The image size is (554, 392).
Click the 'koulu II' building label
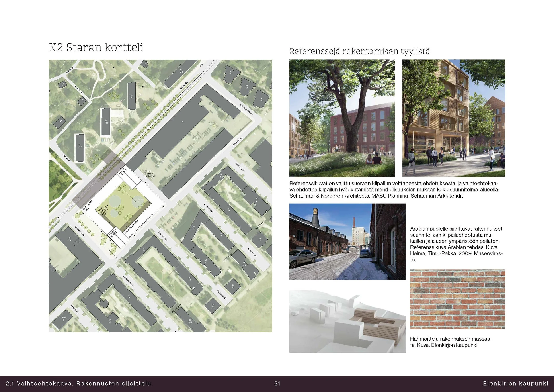(64, 319)
